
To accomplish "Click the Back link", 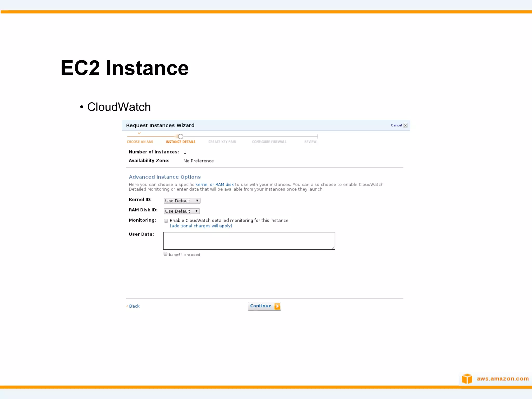I will tap(134, 306).
